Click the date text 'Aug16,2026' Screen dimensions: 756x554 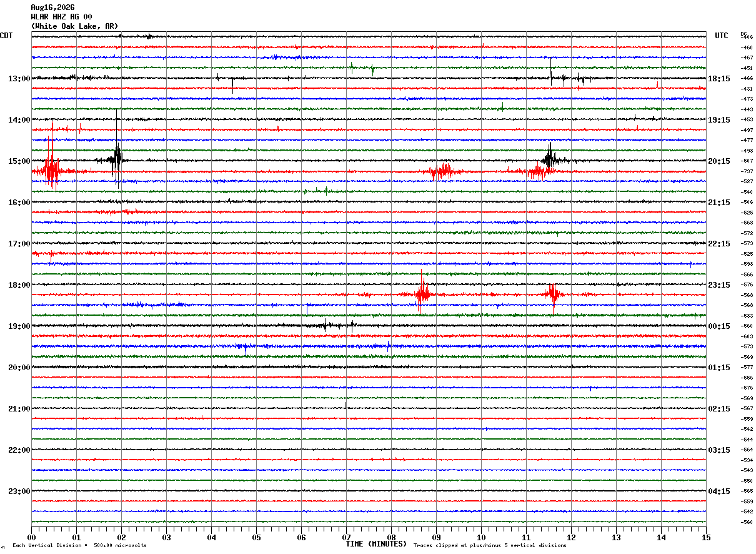(52, 8)
